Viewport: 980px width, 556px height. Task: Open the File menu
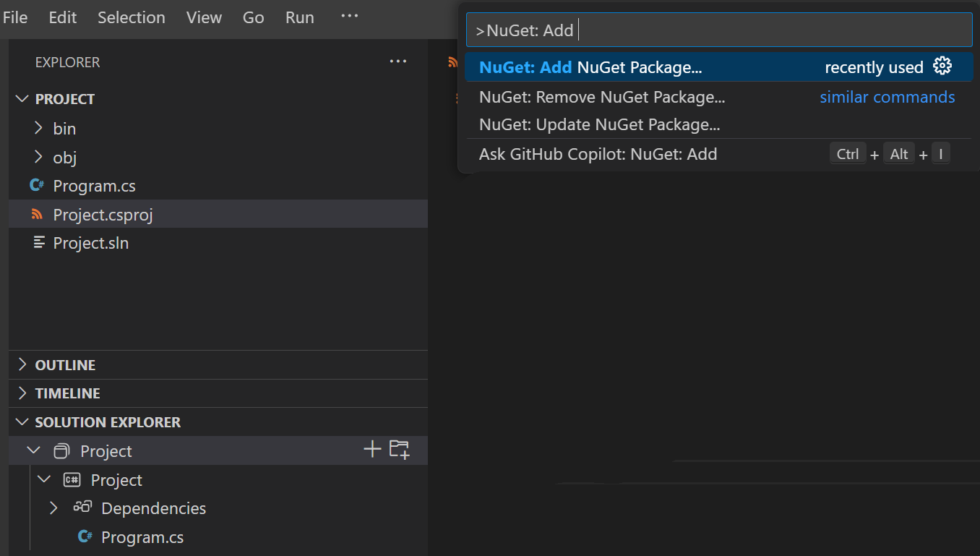click(14, 17)
